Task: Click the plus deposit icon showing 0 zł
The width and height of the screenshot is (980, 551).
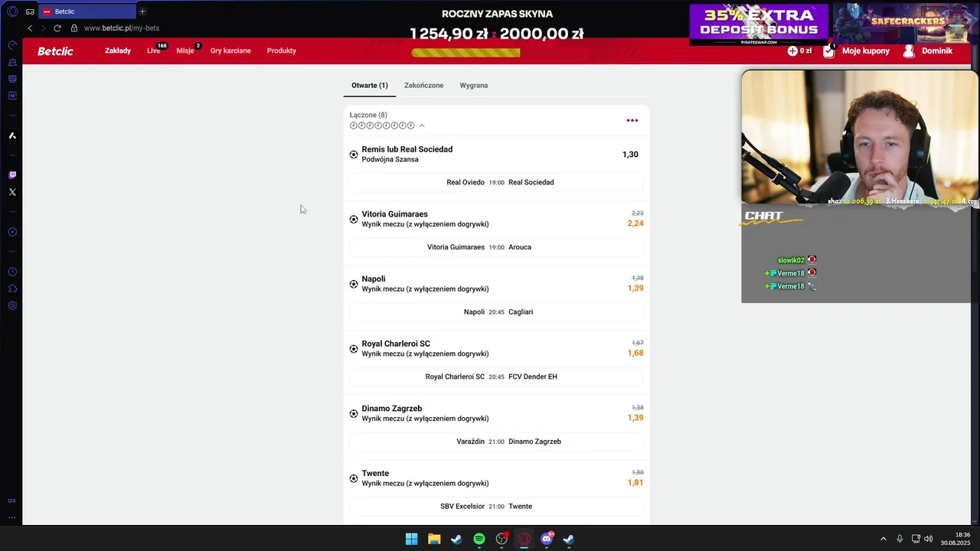Action: point(792,51)
